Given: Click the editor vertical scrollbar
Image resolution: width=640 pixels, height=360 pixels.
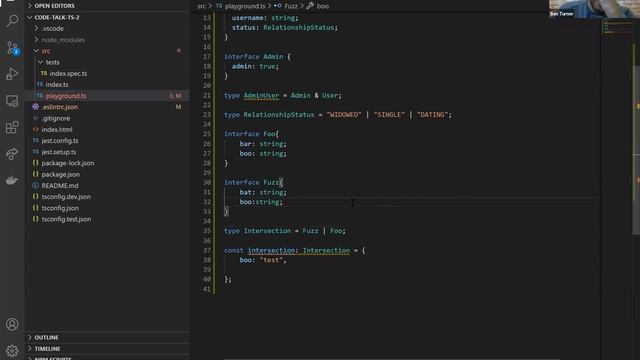Looking at the screenshot, I should pos(636,150).
